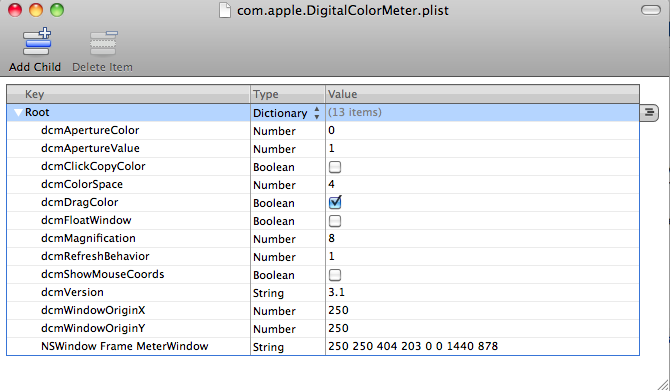Click the Add Child toolbar icon
This screenshot has width=670, height=391.
point(37,42)
